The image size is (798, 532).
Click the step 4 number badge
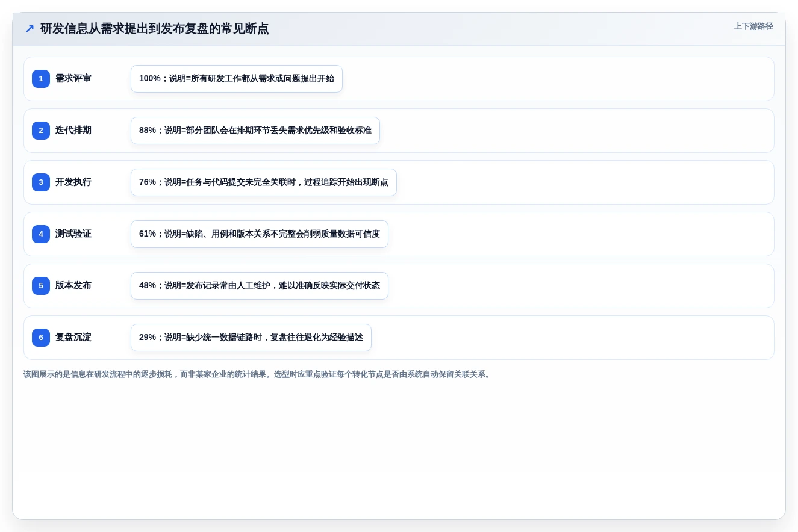[41, 234]
